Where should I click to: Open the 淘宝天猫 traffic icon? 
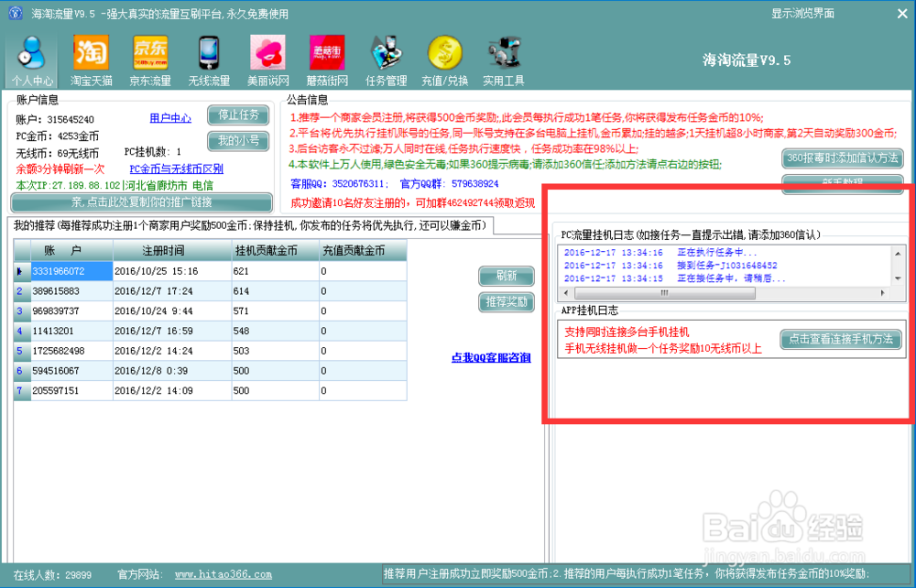91,60
